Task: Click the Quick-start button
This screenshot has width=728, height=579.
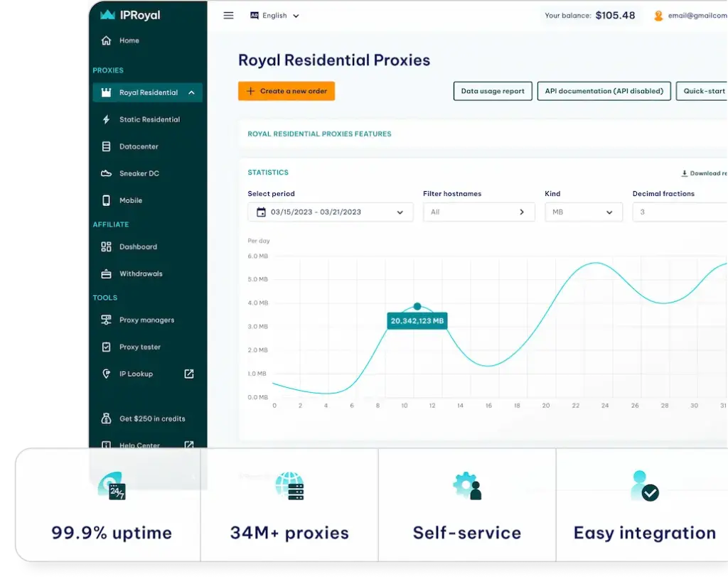Action: coord(702,91)
